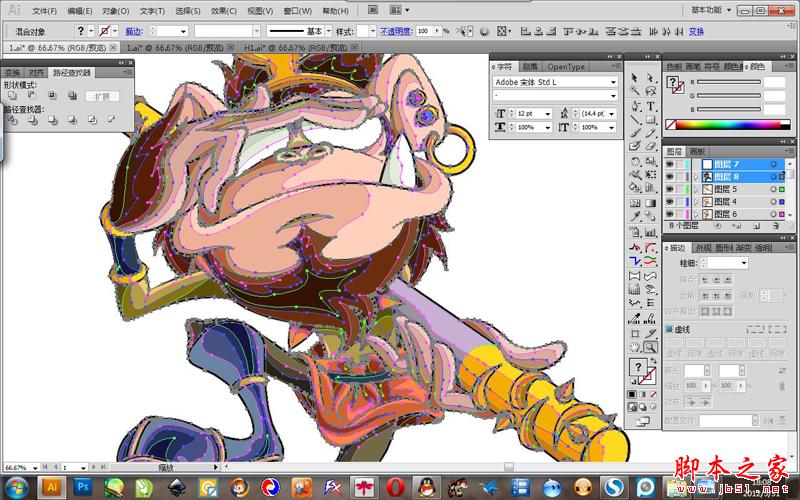800x500 pixels.
Task: Expand 图层 8 sublayers triangle
Action: coord(696,177)
